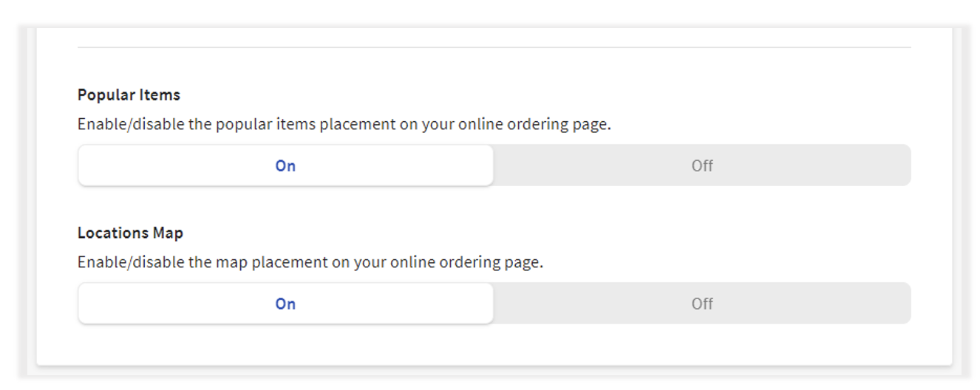Click empty card space below Locations Map toggle
Image resolution: width=980 pixels, height=390 pixels.
[494, 344]
